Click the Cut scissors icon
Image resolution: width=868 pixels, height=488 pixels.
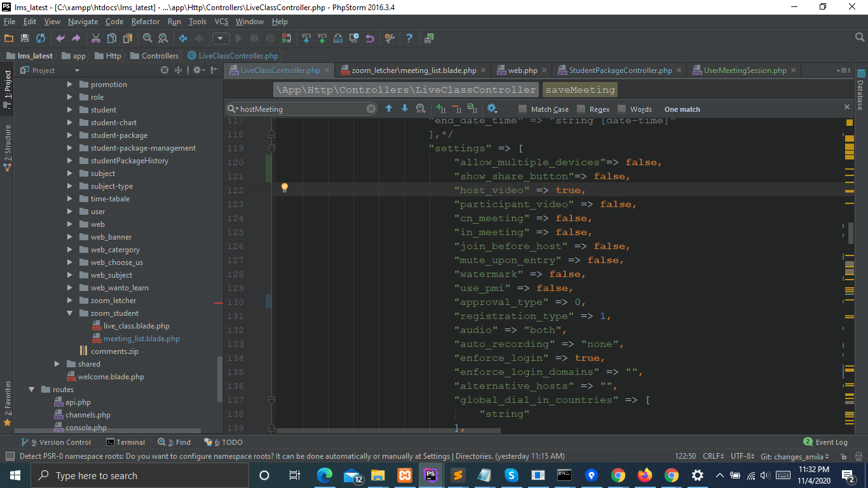pos(95,39)
